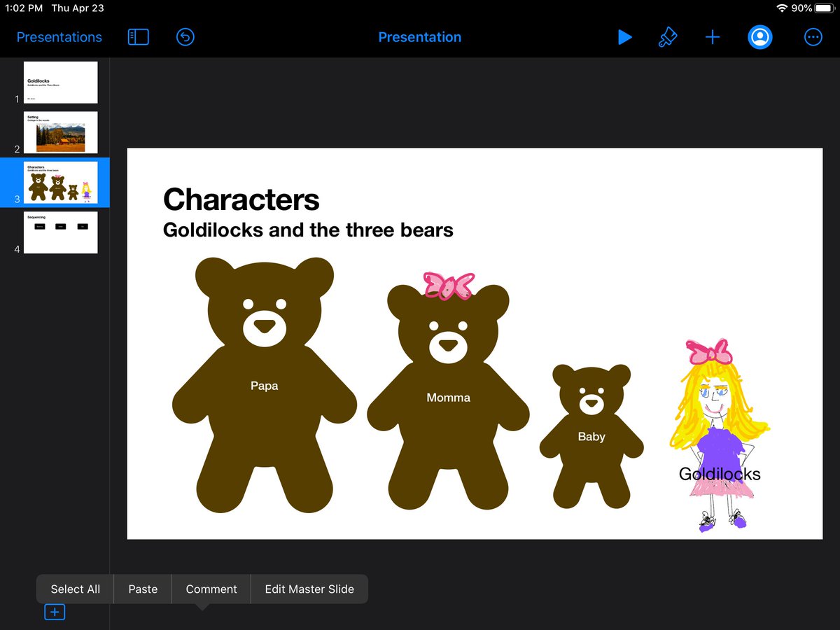Select the Papa bear shape
Image resolution: width=840 pixels, height=630 pixels.
click(265, 386)
